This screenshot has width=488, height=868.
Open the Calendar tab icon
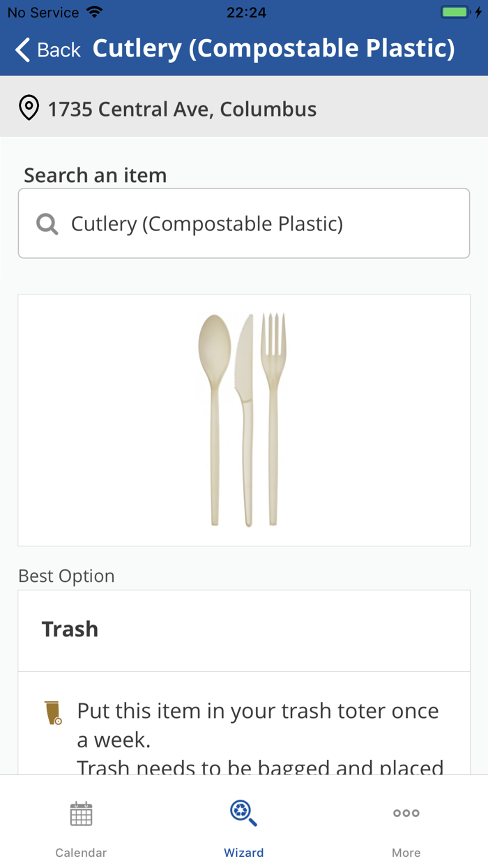pos(81,814)
